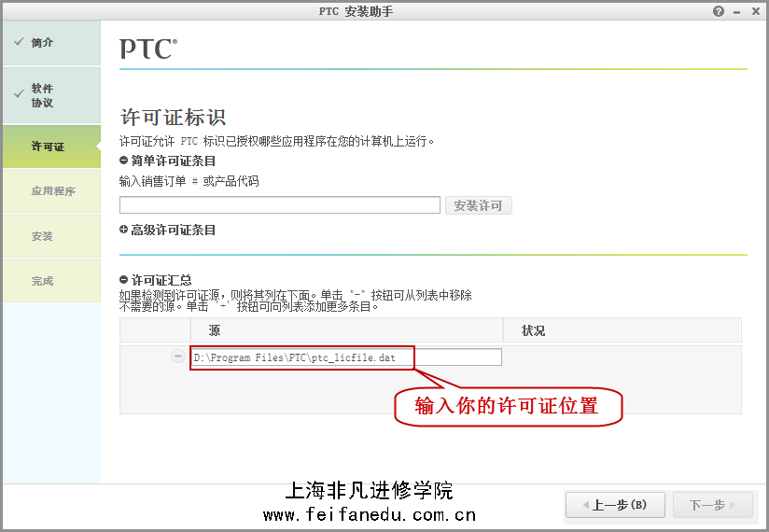Screen dimensions: 769x532
Task: Click the 状况 column header
Action: coord(622,330)
